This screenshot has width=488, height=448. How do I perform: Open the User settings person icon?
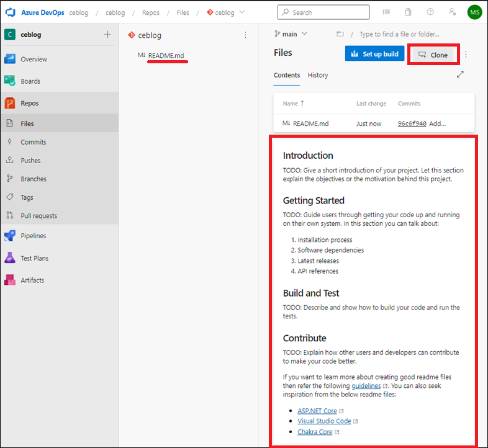[452, 12]
